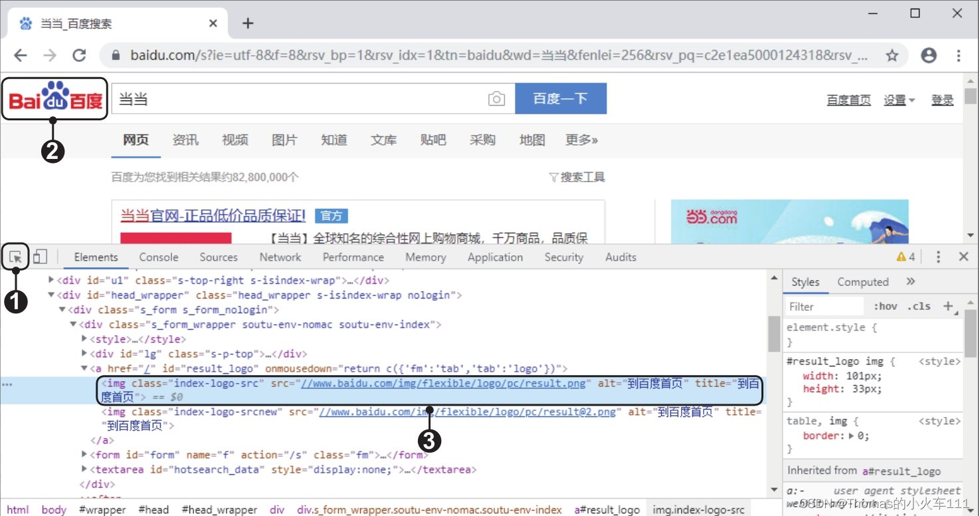Bookmark the page using the star icon
This screenshot has height=516, width=980.
click(x=892, y=55)
